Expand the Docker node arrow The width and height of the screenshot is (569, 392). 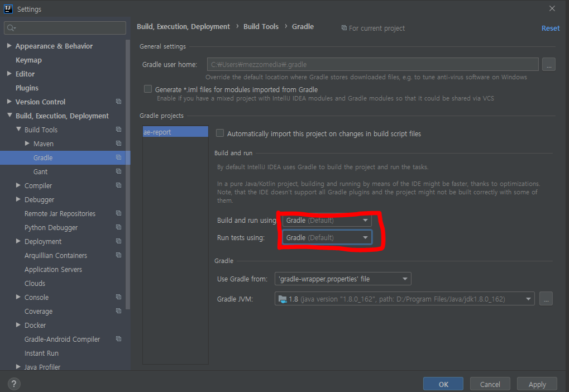[18, 325]
